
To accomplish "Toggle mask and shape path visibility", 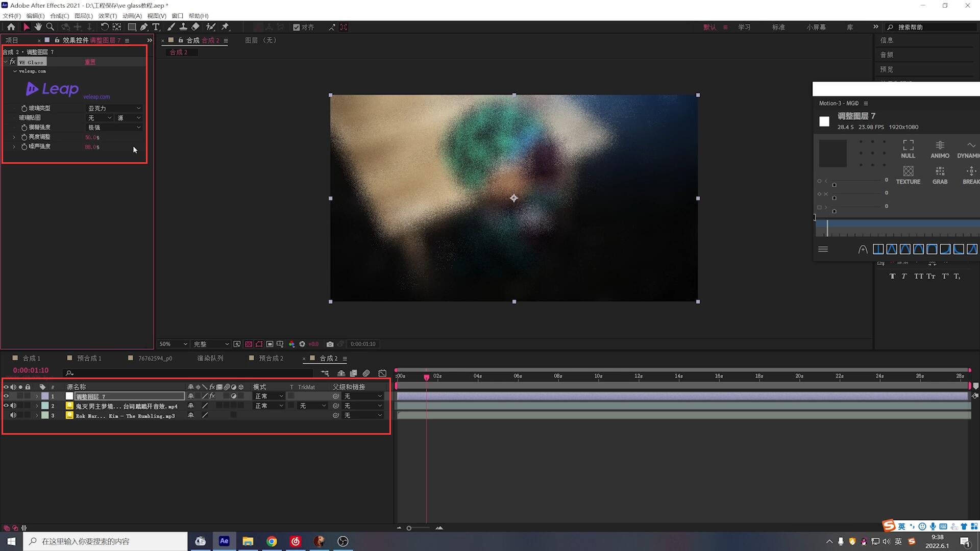I will click(x=259, y=344).
